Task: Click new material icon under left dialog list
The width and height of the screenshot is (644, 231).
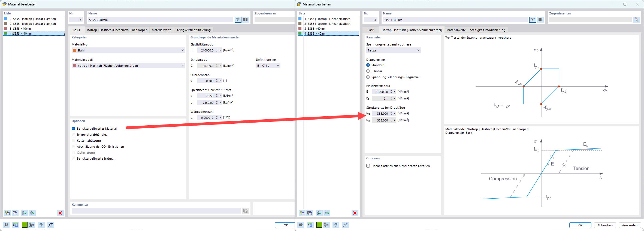Action: pyautogui.click(x=7, y=213)
